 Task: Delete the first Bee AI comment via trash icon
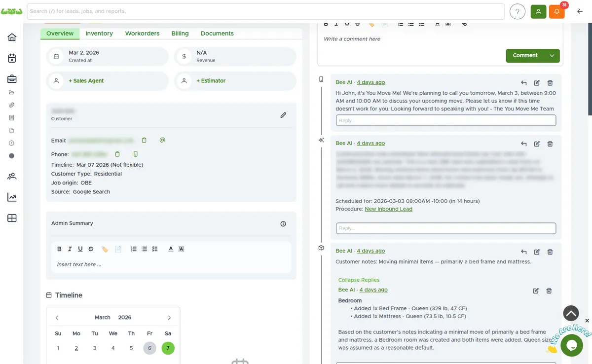[x=550, y=82]
